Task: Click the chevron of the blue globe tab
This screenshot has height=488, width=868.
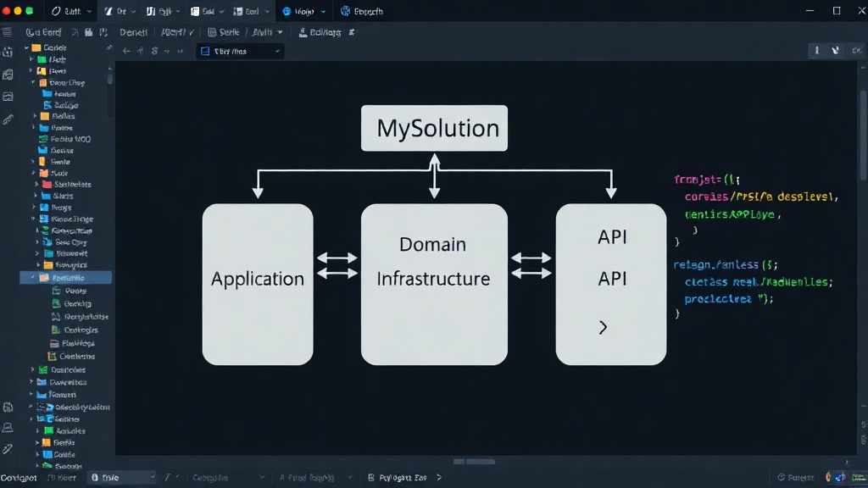Action: [323, 12]
